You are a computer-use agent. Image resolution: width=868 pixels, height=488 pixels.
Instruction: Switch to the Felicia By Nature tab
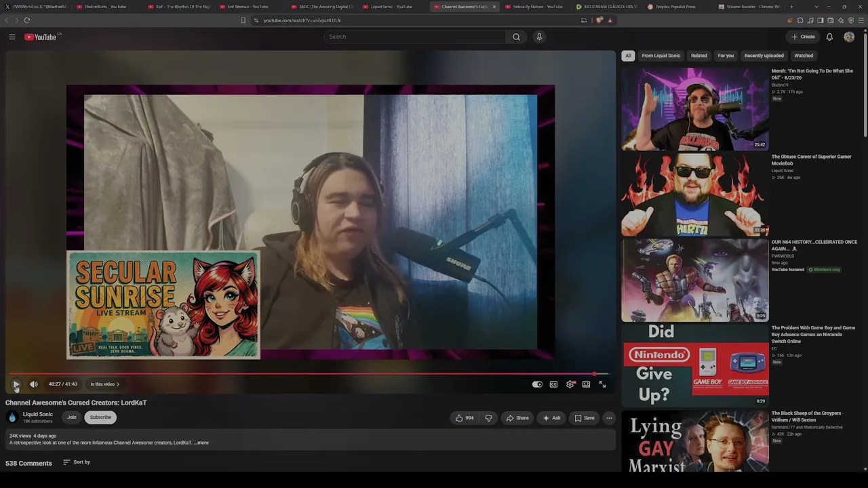(x=533, y=7)
